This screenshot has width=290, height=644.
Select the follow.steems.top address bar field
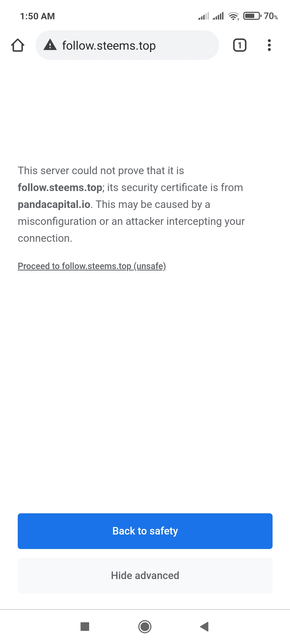click(134, 45)
